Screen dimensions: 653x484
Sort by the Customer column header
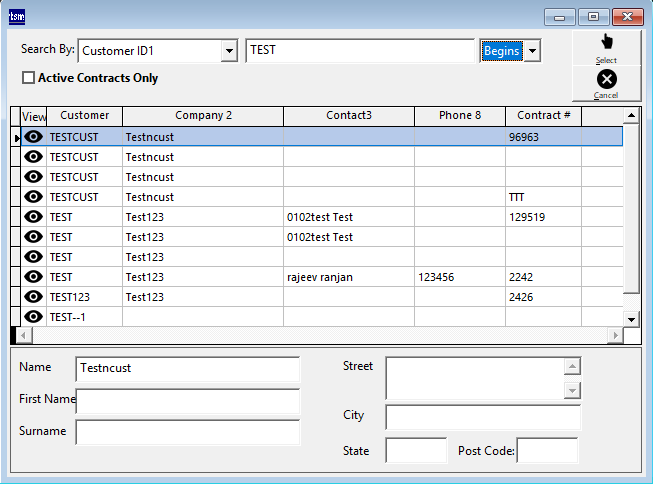coord(84,116)
